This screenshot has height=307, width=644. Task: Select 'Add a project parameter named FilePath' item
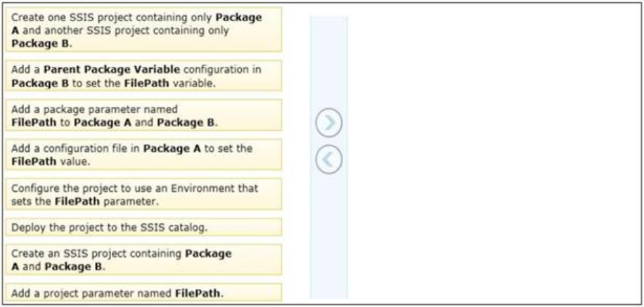tap(143, 293)
